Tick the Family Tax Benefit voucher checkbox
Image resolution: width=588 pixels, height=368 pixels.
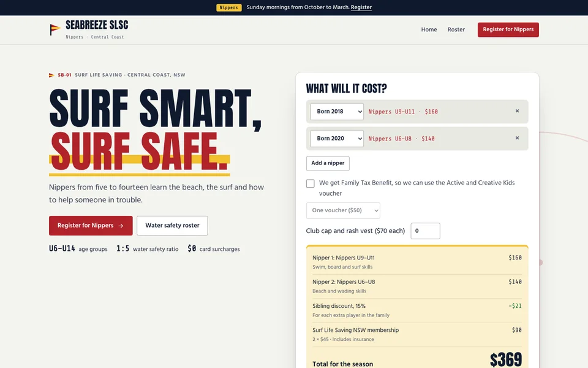coord(310,183)
